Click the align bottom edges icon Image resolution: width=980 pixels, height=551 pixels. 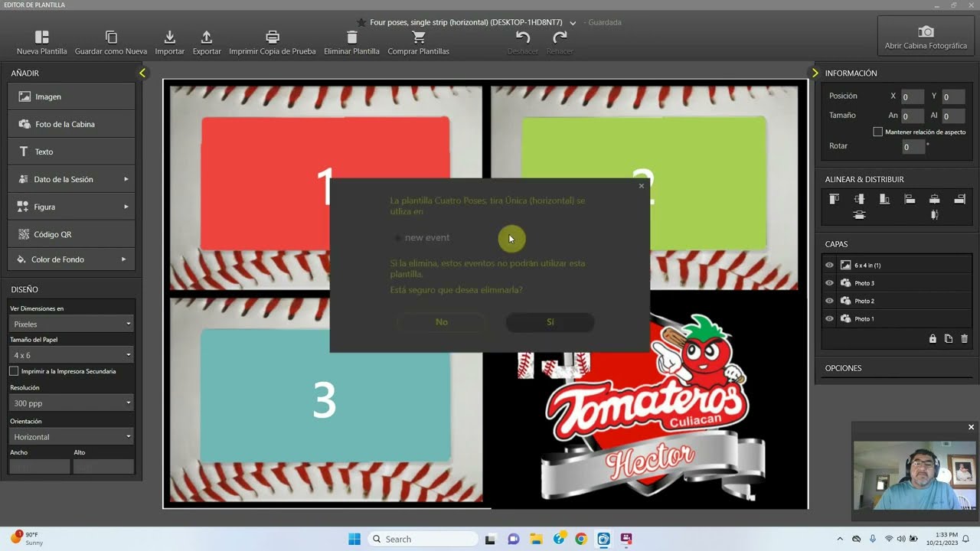point(884,199)
